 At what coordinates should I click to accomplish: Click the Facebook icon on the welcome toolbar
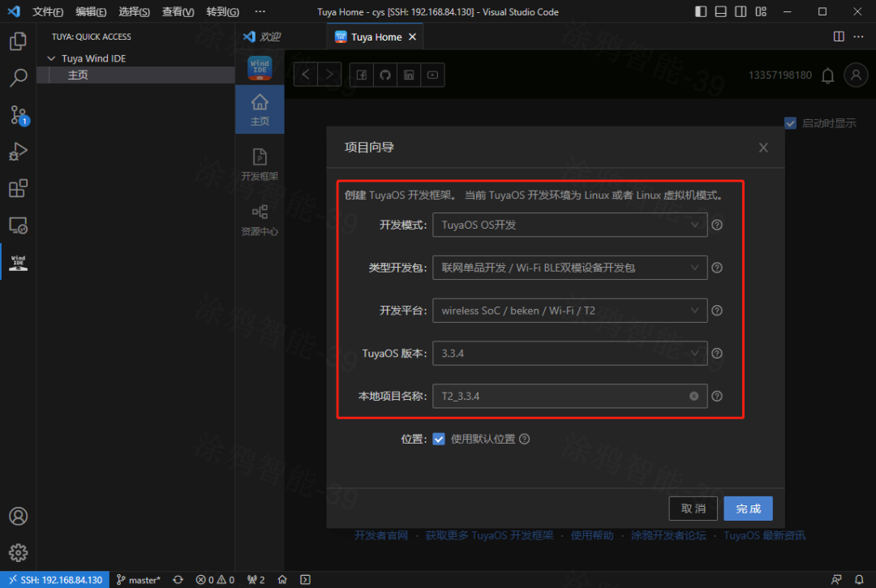(361, 74)
